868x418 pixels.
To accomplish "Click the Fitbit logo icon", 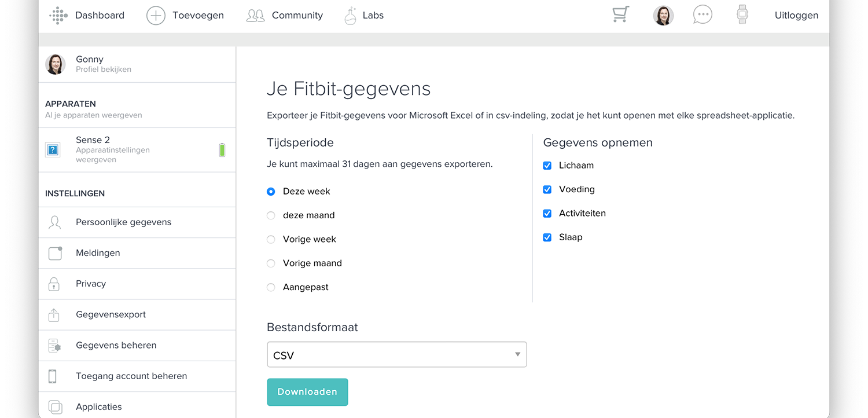I will 59,16.
